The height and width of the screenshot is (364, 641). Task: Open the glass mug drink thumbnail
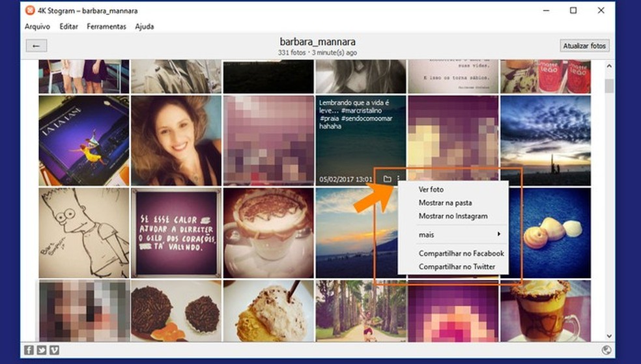[546, 311]
